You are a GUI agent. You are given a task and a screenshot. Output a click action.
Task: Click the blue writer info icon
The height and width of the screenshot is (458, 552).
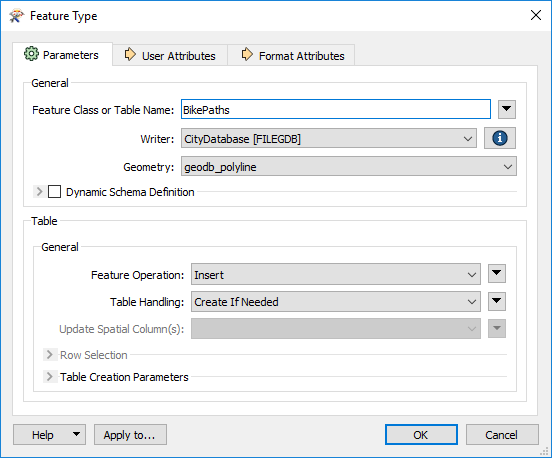pyautogui.click(x=500, y=138)
